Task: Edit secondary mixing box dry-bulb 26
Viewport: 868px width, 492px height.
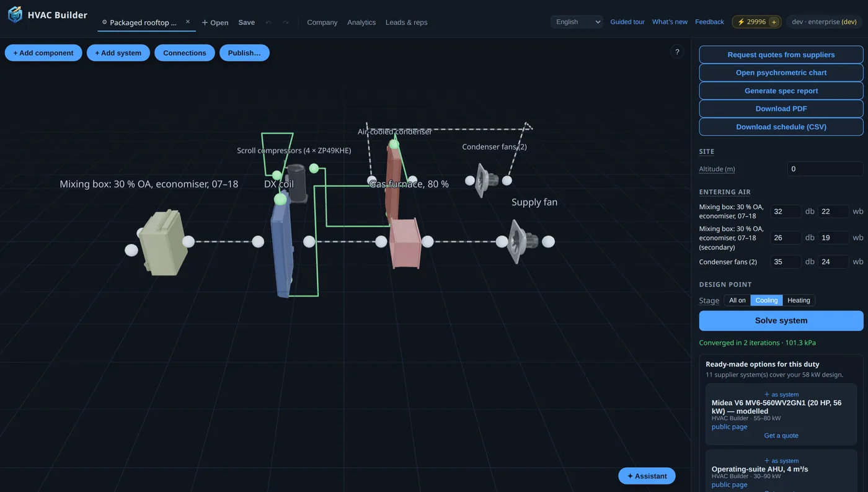Action: [786, 238]
